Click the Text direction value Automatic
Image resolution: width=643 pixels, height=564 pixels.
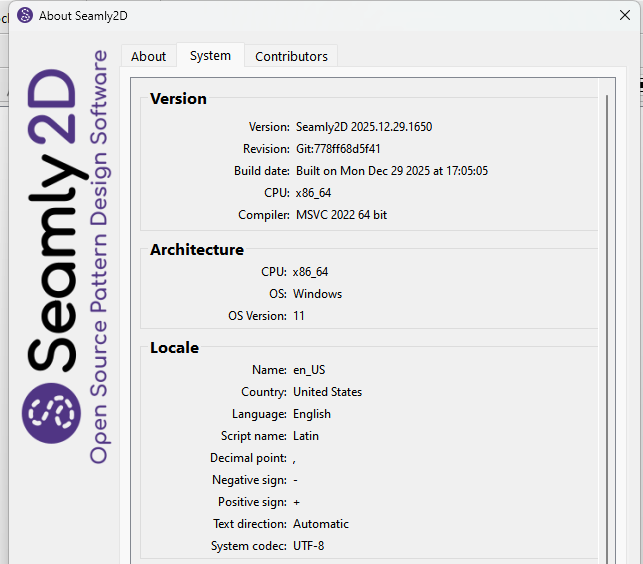(321, 524)
